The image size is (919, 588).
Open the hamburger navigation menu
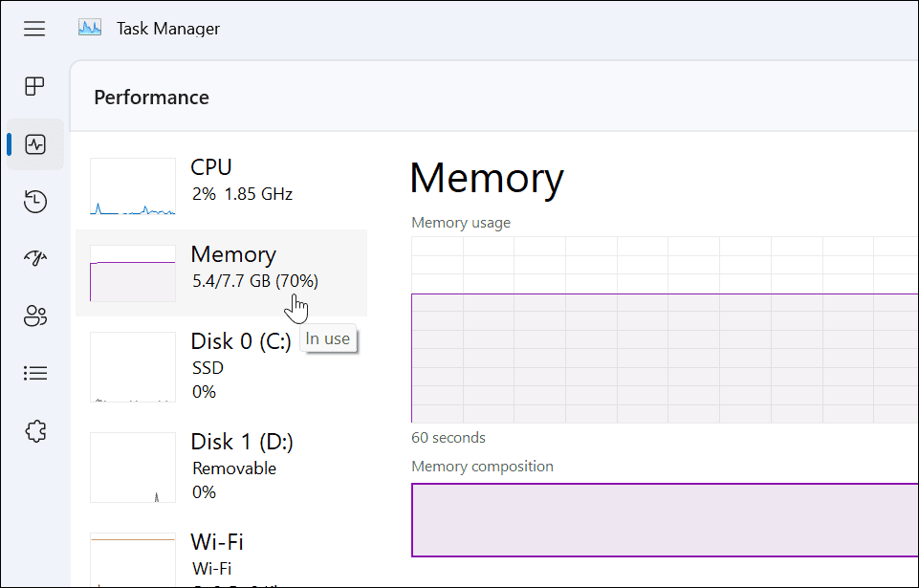[x=34, y=29]
